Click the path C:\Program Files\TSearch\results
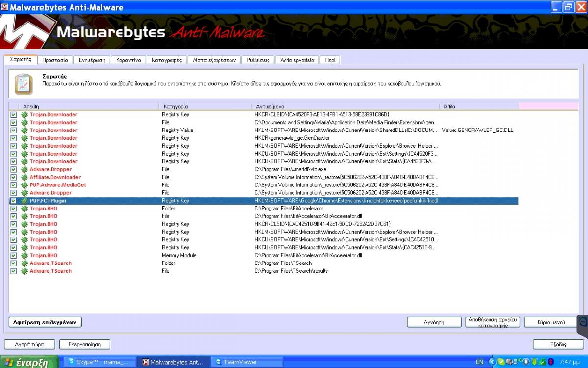This screenshot has height=368, width=588. 291,271
